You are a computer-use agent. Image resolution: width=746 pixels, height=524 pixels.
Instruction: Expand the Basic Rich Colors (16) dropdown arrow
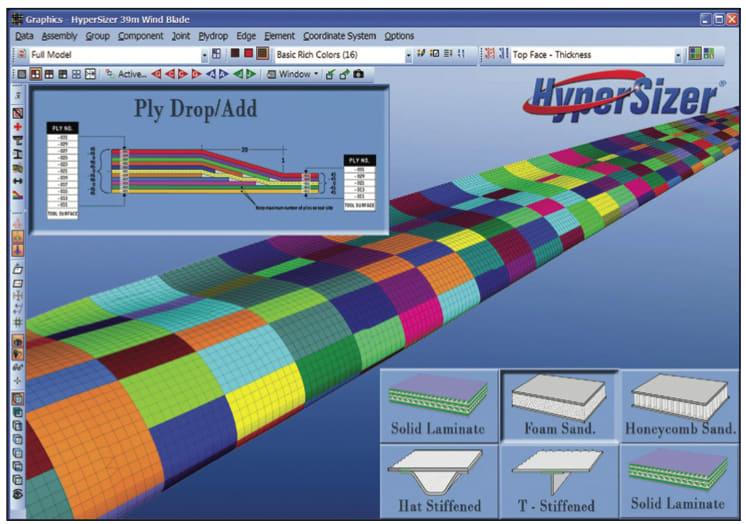coord(408,55)
